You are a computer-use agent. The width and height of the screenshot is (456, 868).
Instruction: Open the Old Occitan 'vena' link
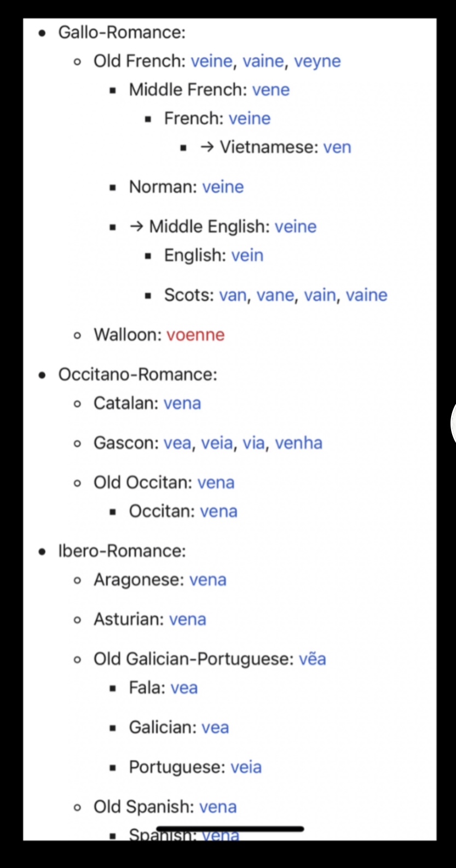[216, 482]
